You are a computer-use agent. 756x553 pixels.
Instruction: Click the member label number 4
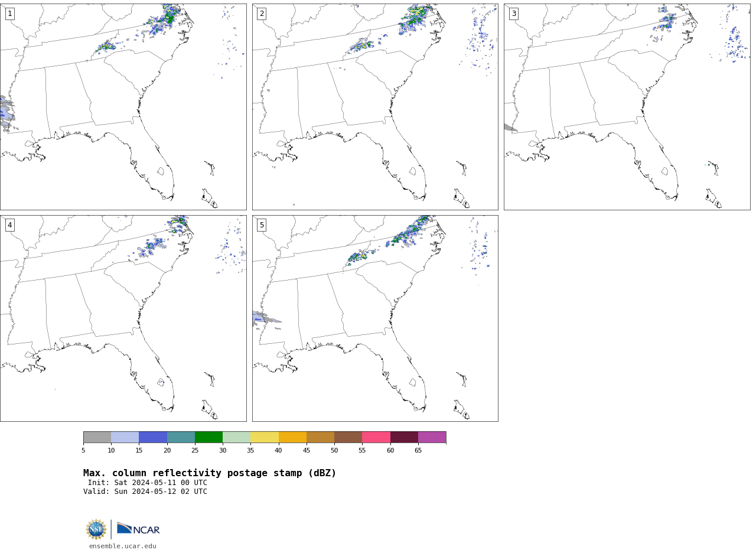(x=9, y=225)
